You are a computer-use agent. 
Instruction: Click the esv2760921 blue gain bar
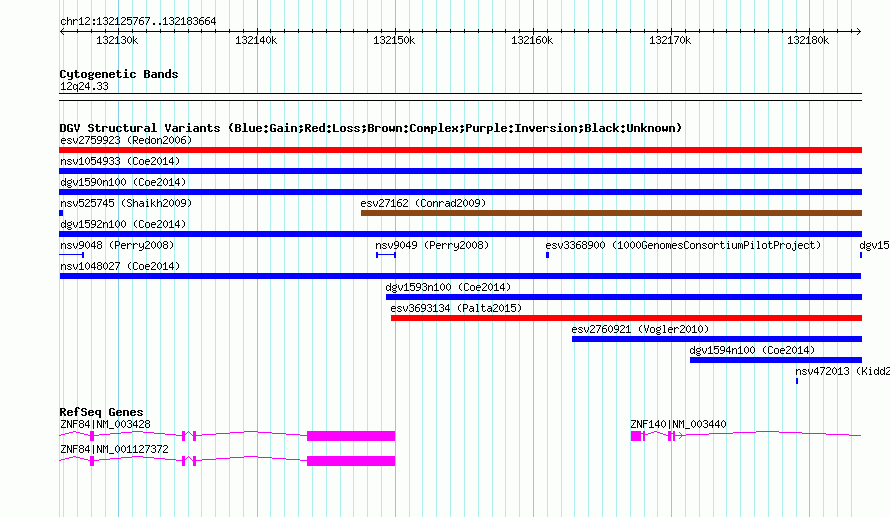pos(717,339)
